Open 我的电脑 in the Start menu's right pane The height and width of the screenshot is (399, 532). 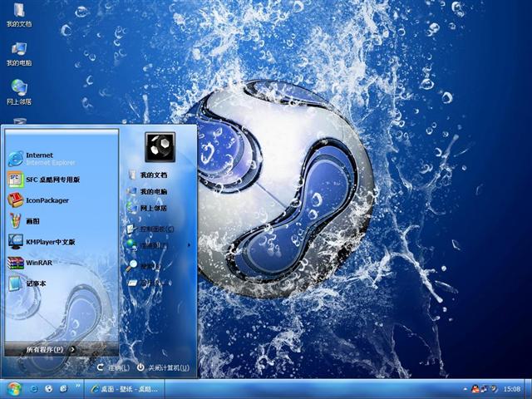pos(153,192)
